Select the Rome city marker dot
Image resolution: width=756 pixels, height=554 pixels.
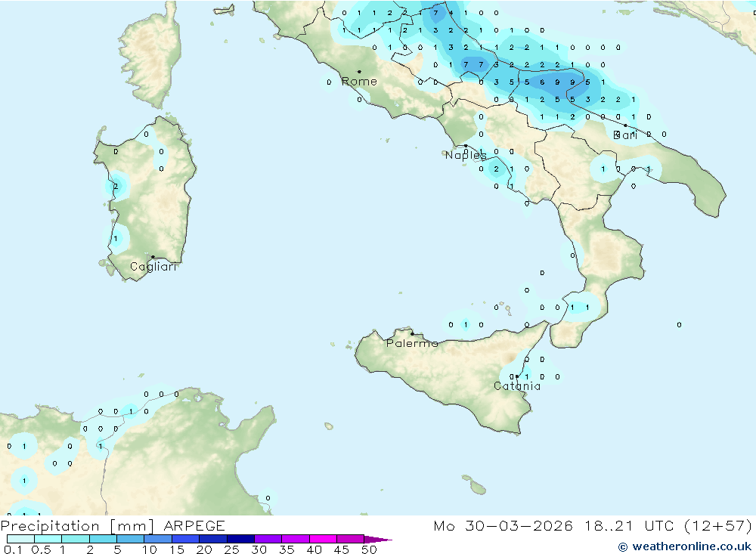(x=359, y=72)
